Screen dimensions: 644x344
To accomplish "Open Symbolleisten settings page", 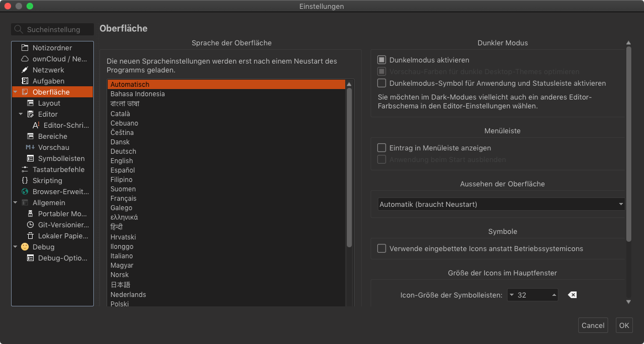I will point(61,158).
